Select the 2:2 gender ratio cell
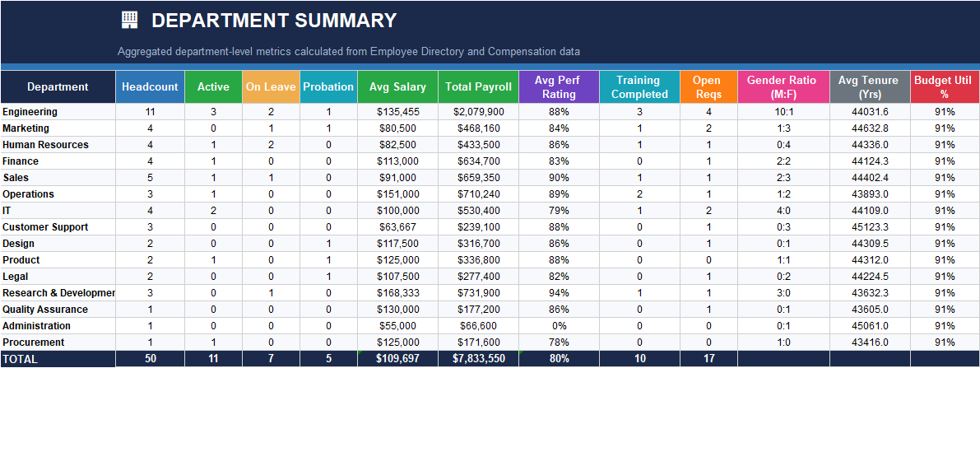This screenshot has height=466, width=980. coord(783,161)
